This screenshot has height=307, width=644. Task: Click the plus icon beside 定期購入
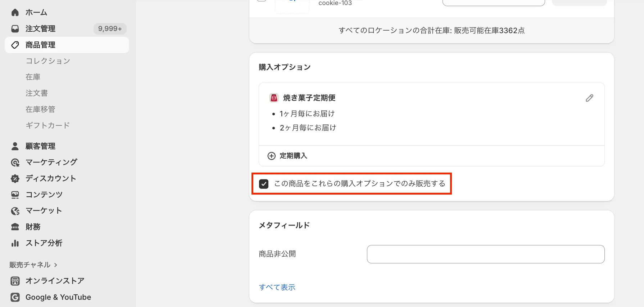tap(272, 156)
